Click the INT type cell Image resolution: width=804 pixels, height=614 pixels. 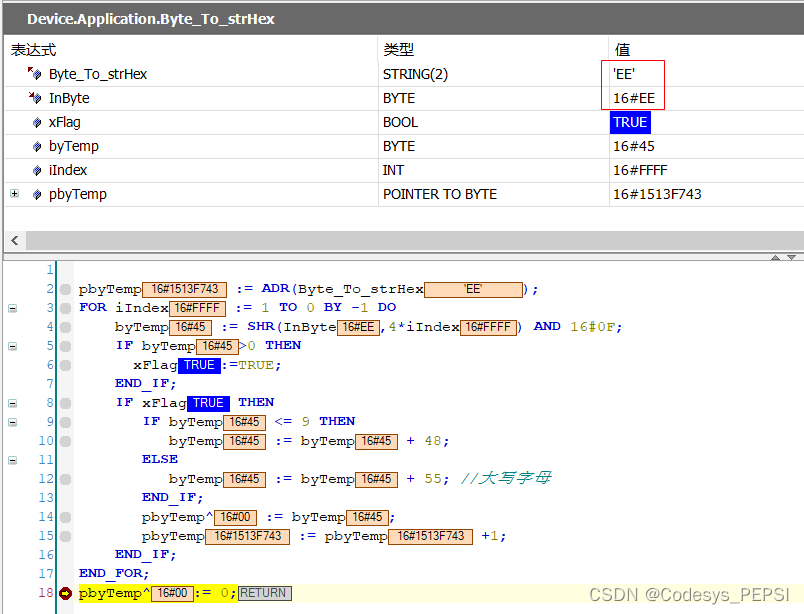[393, 170]
